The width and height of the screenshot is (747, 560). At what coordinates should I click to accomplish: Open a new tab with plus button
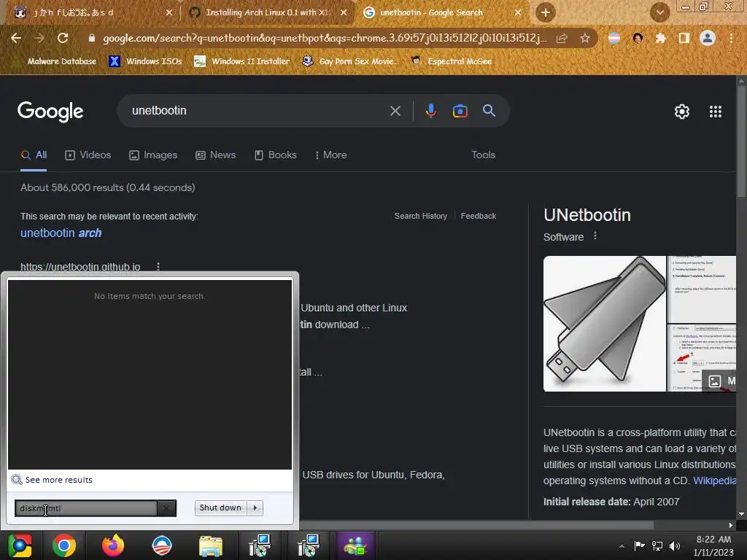pos(546,12)
